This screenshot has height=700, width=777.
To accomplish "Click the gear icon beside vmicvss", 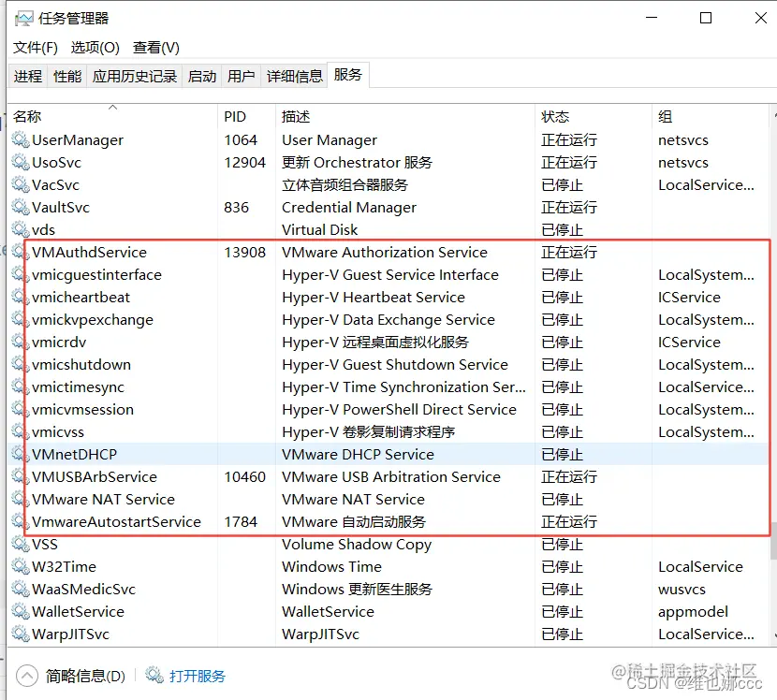I will (21, 431).
